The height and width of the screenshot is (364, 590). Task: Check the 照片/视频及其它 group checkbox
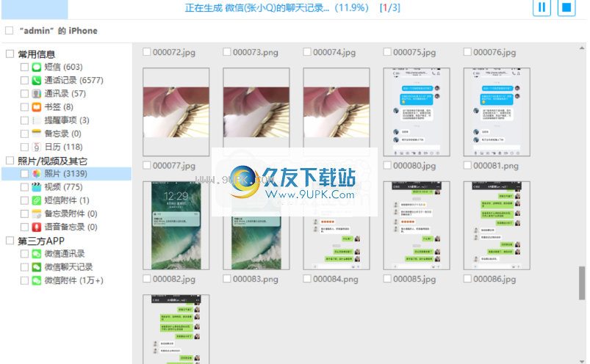pos(10,161)
